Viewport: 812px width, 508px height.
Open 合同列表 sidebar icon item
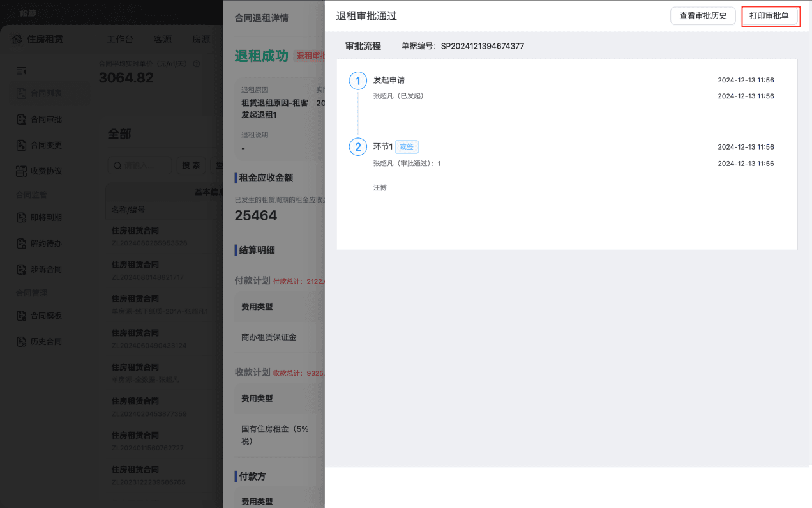(x=21, y=93)
